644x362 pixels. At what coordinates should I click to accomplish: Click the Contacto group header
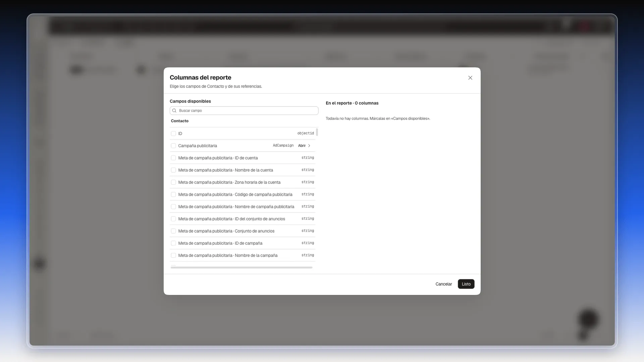tap(180, 121)
